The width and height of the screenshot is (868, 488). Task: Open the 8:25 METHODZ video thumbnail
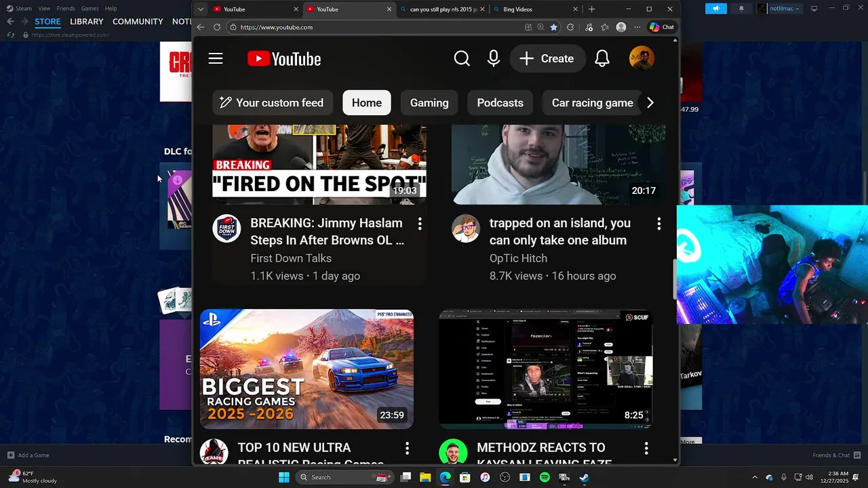tap(546, 369)
